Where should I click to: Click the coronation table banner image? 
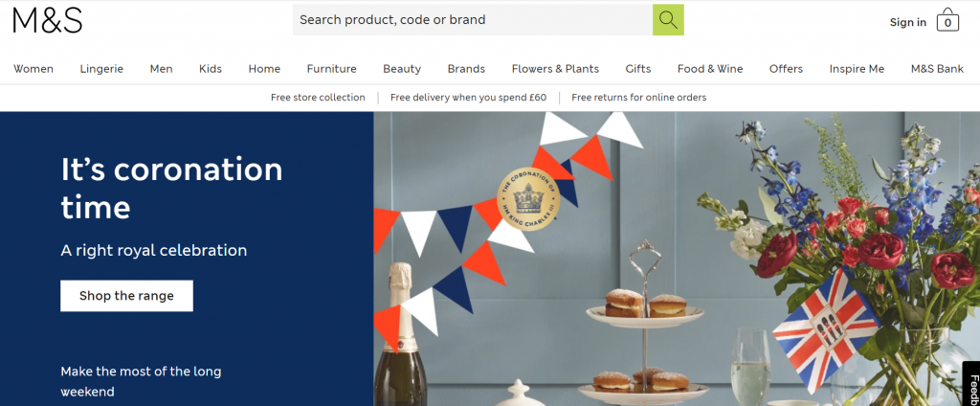coord(677,259)
